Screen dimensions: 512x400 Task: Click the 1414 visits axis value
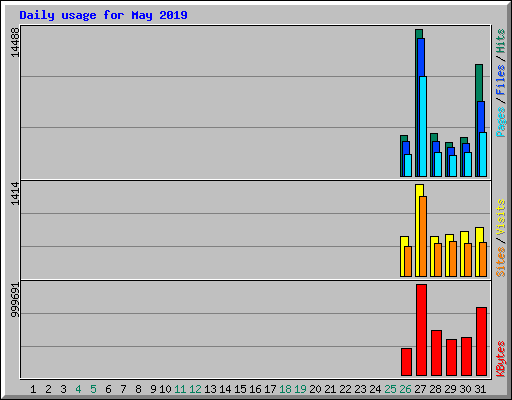(15, 194)
